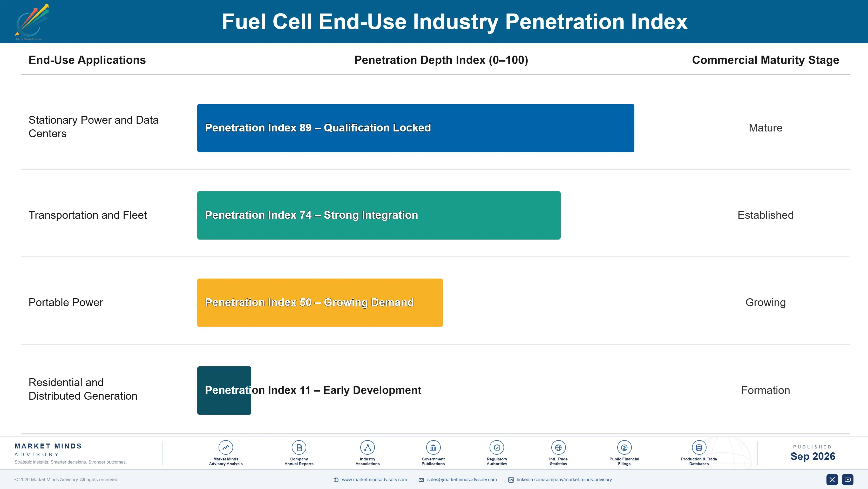
Task: Click the 'Transportation and Fleet' row label
Action: tap(88, 215)
